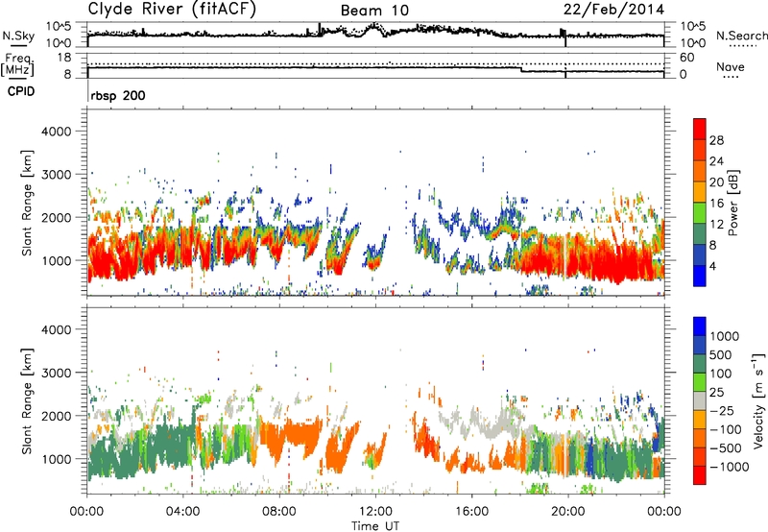Click the '2000' tick on the velocity panel
The width and height of the screenshot is (768, 532).
click(x=57, y=416)
